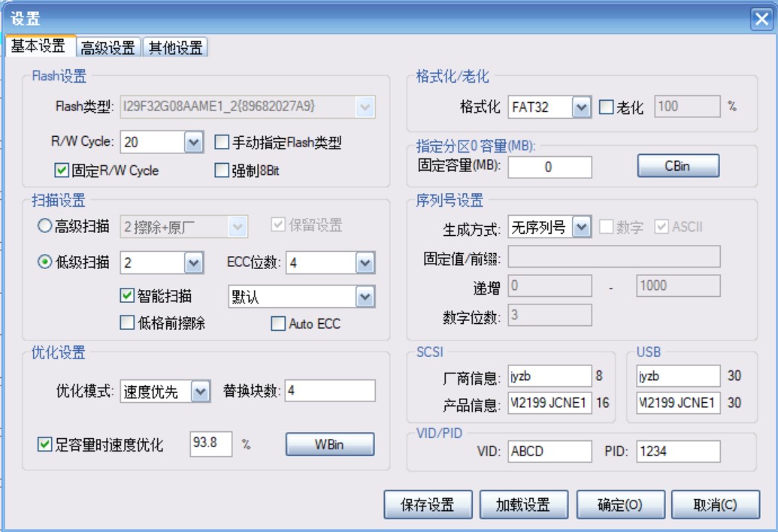Expand the R/W Cycle dropdown
The width and height of the screenshot is (778, 532).
click(193, 142)
